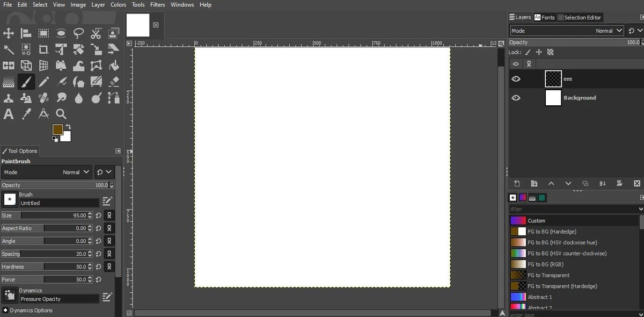This screenshot has height=317, width=644.
Task: Select the Clone stamp tool
Action: tap(9, 98)
